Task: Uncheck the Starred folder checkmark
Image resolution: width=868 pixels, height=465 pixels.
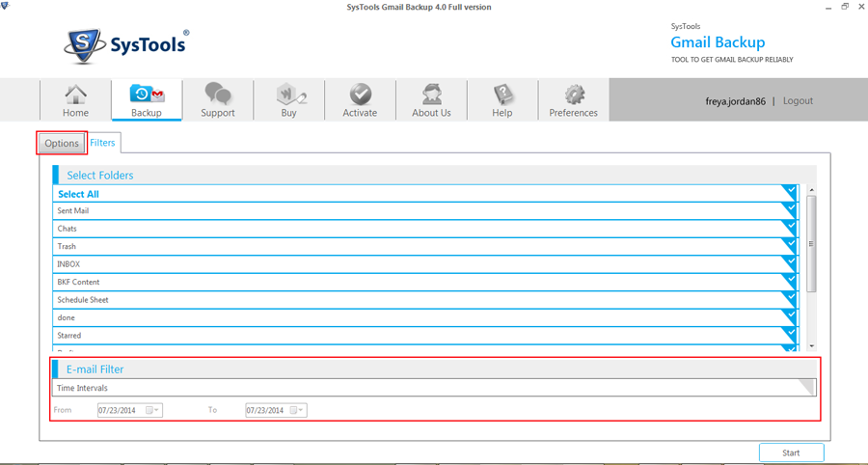Action: click(x=790, y=335)
